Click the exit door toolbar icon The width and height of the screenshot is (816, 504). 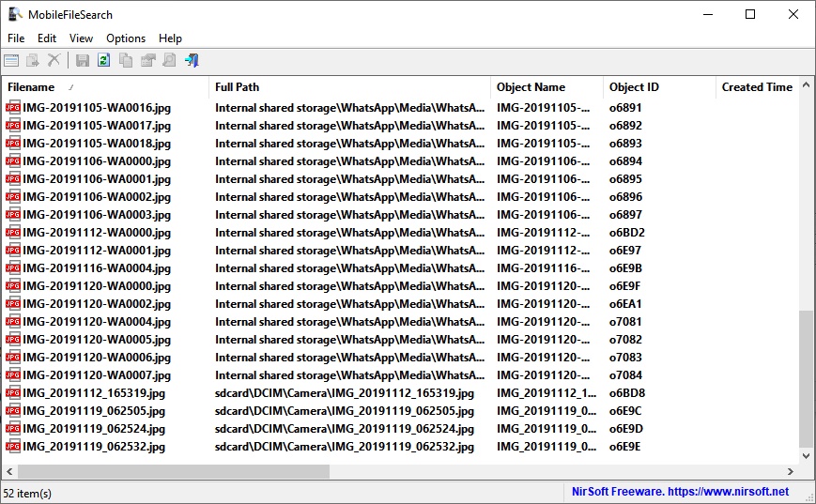192,60
